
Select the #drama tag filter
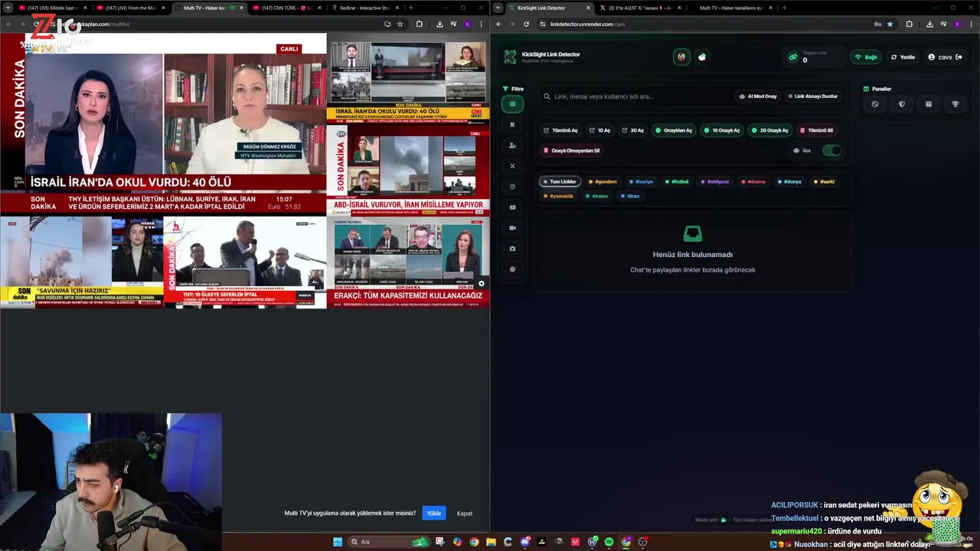click(753, 181)
